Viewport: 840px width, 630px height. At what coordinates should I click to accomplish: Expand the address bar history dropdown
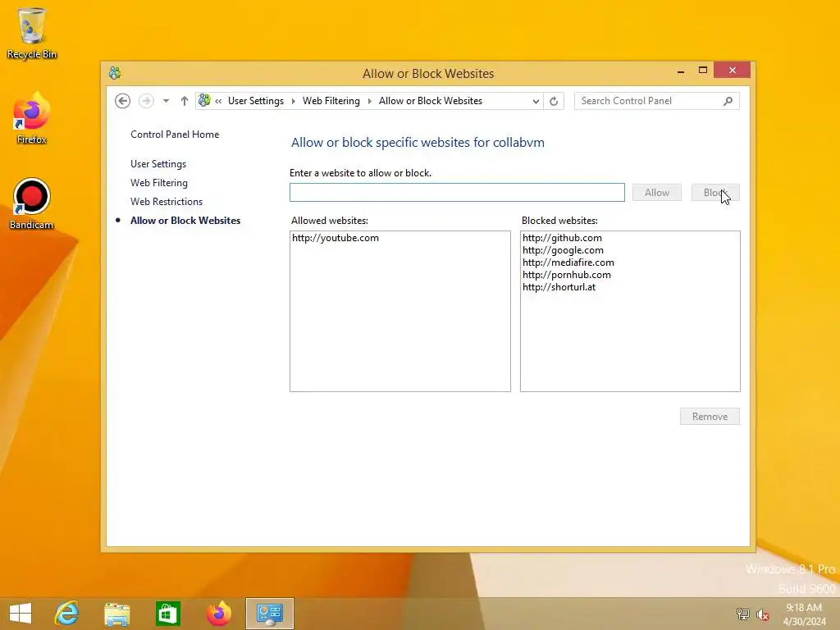536,101
